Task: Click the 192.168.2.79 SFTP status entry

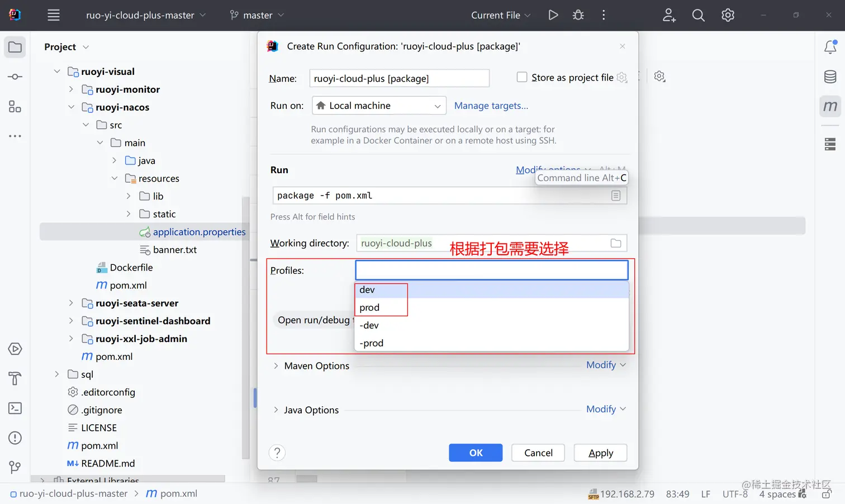Action: point(621,494)
